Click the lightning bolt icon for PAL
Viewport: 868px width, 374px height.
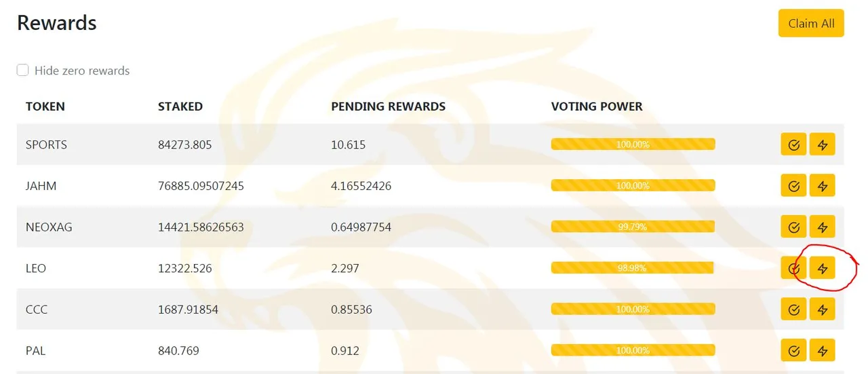[x=823, y=351]
